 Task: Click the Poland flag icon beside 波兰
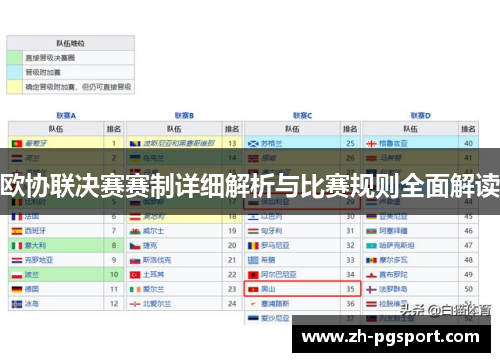click(x=17, y=275)
